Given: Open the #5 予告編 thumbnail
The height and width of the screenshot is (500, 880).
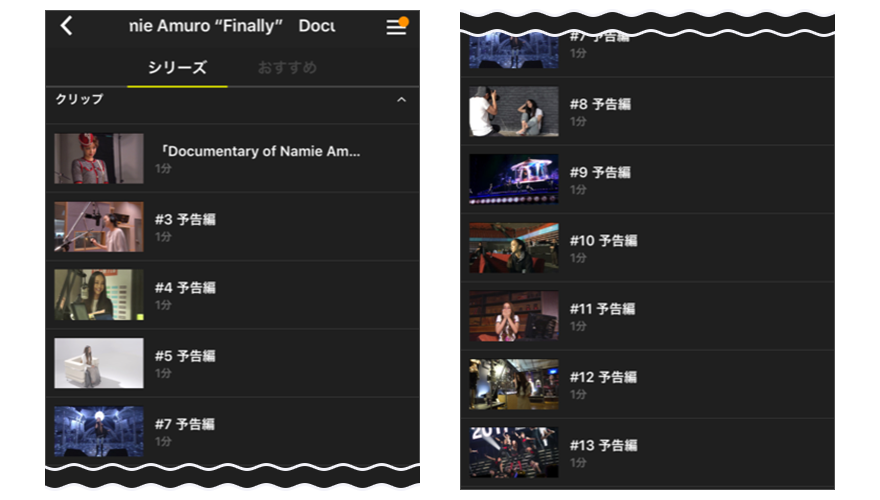Looking at the screenshot, I should (99, 363).
